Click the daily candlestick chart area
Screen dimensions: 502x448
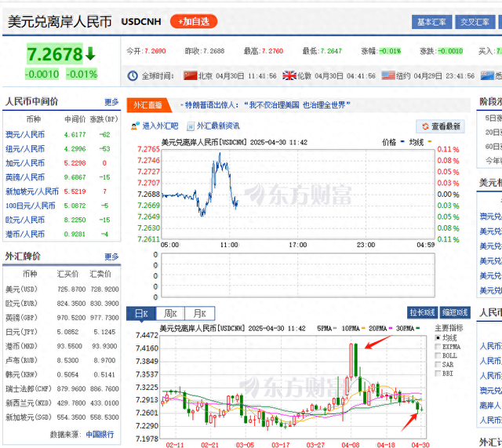tap(293, 387)
